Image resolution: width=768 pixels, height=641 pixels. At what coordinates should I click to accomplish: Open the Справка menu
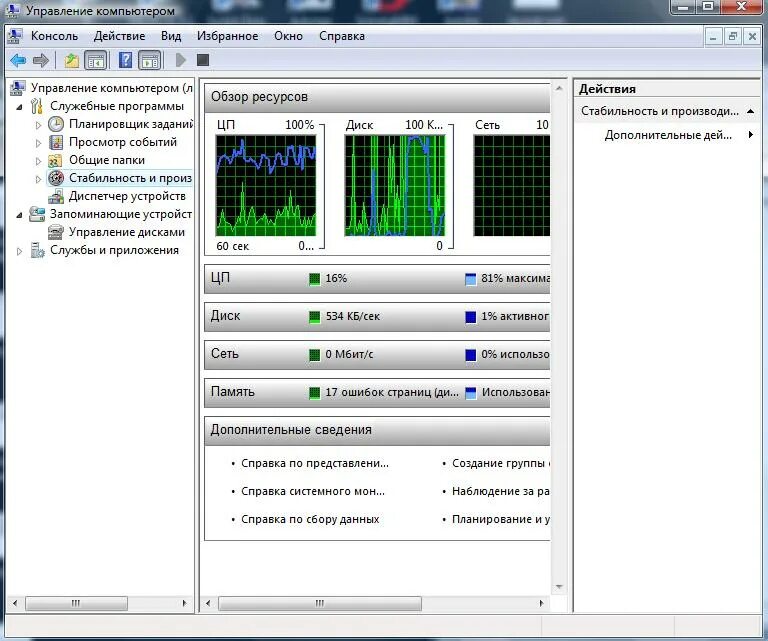point(342,36)
